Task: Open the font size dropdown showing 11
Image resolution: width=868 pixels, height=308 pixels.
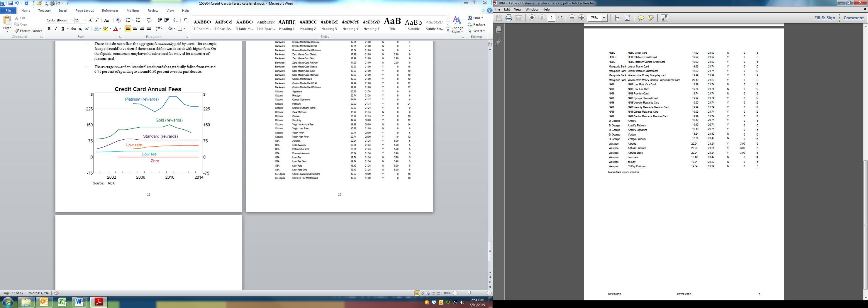Action: tap(85, 20)
